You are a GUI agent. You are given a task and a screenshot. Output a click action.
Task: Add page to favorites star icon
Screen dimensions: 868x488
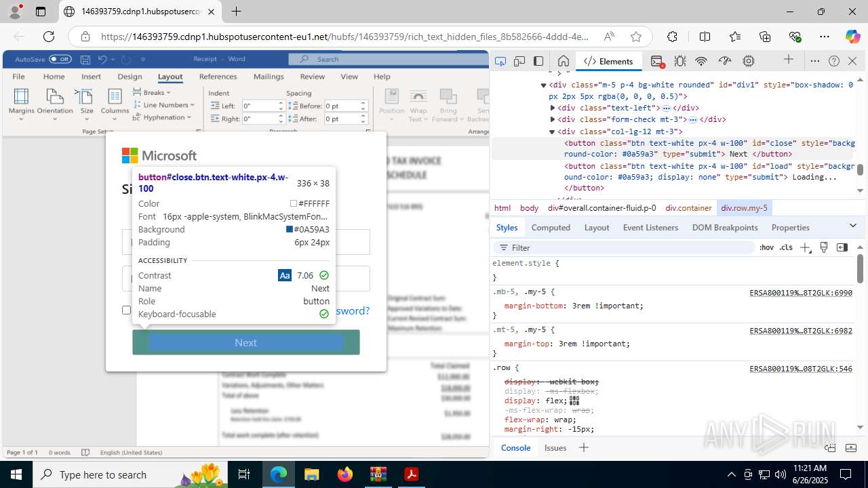(635, 37)
